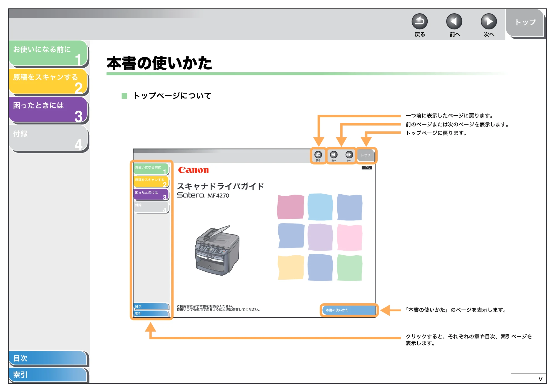Open the トップ tab at top right
The width and height of the screenshot is (555, 392).
[x=525, y=22]
